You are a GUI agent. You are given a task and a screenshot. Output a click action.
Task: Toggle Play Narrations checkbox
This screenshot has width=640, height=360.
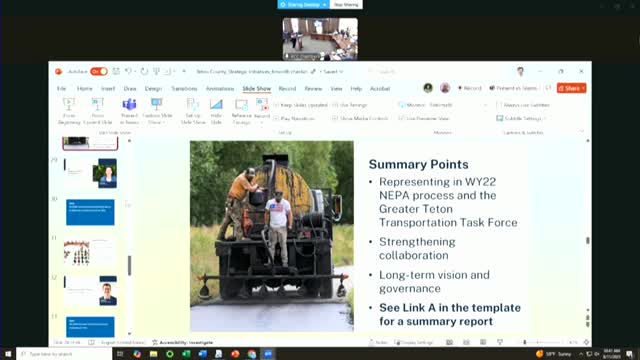276,118
